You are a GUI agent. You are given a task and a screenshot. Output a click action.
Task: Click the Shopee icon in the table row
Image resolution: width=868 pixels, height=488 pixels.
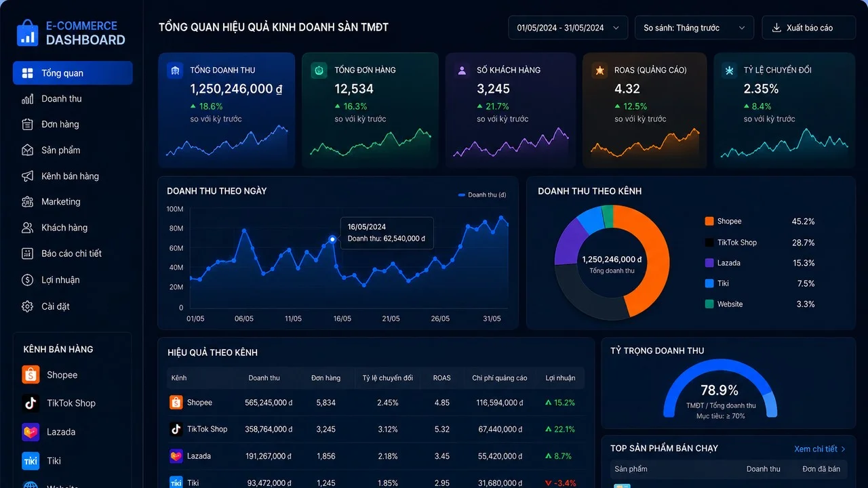[x=176, y=403]
